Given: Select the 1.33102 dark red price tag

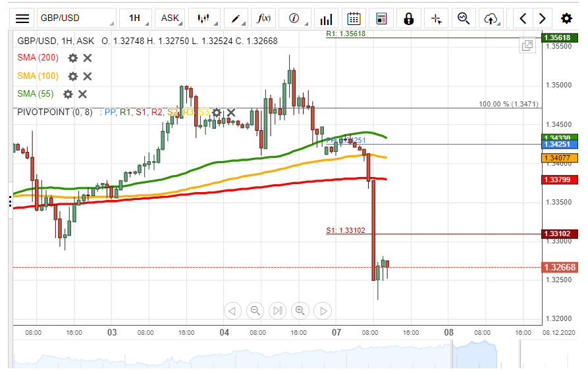Looking at the screenshot, I should pyautogui.click(x=560, y=234).
